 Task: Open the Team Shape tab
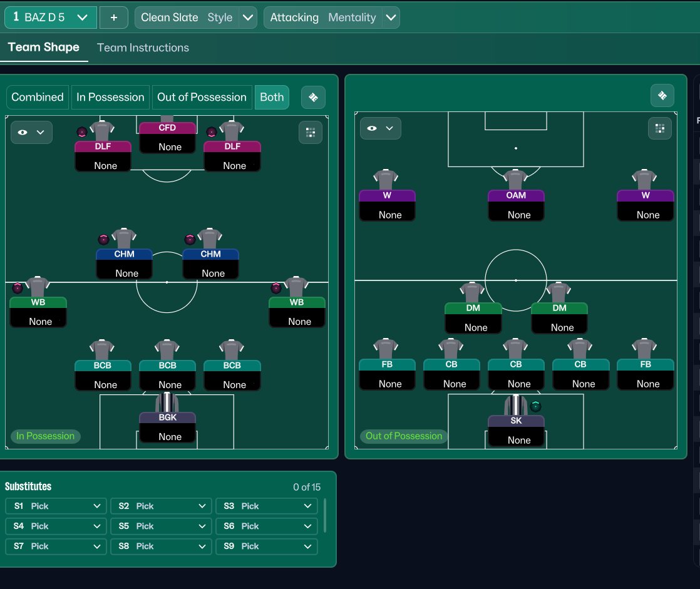[x=44, y=48]
